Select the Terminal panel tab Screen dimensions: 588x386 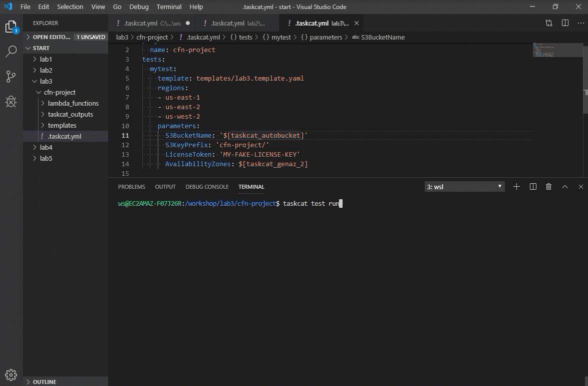[x=251, y=187]
